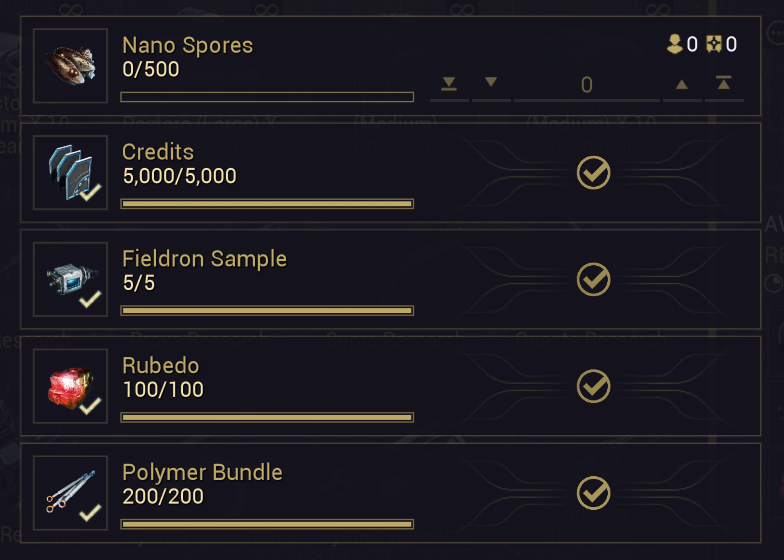Click the Credits completed checkmark

(594, 173)
